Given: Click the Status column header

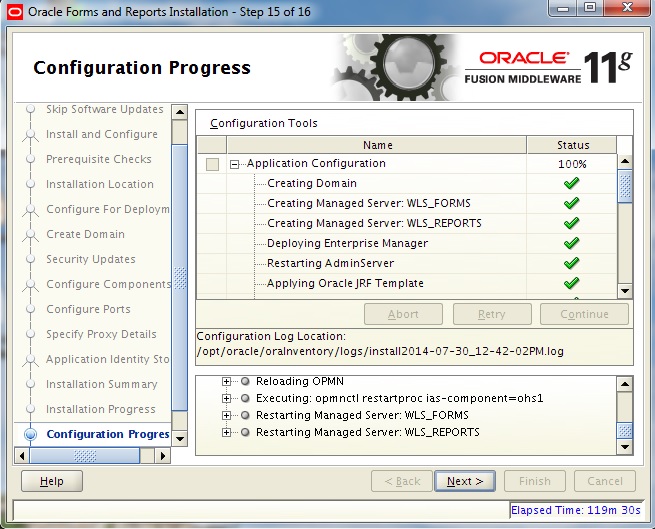Looking at the screenshot, I should tap(572, 145).
